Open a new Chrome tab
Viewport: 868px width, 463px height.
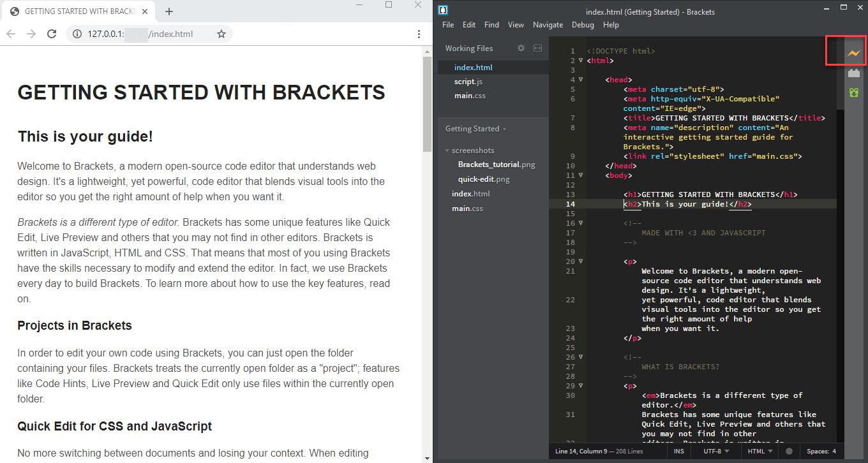tap(169, 11)
